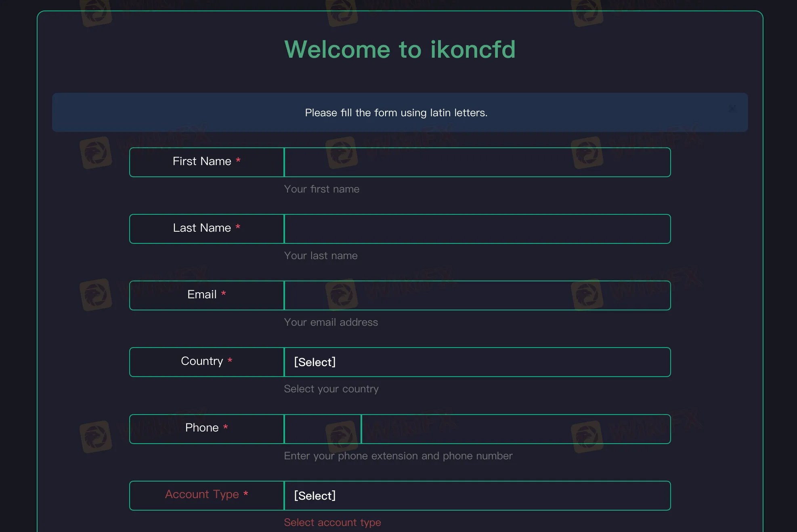Click the Email field label
797x532 pixels.
click(x=202, y=295)
